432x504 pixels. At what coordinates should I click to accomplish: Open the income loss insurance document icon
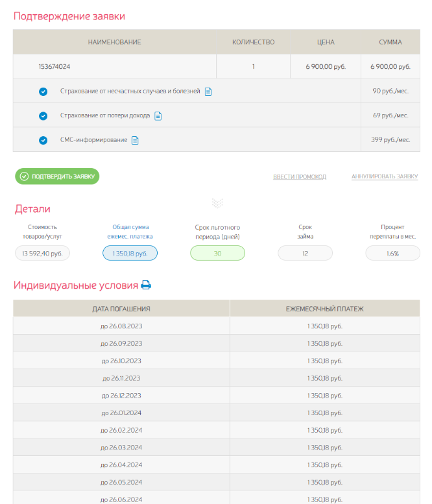tap(158, 115)
